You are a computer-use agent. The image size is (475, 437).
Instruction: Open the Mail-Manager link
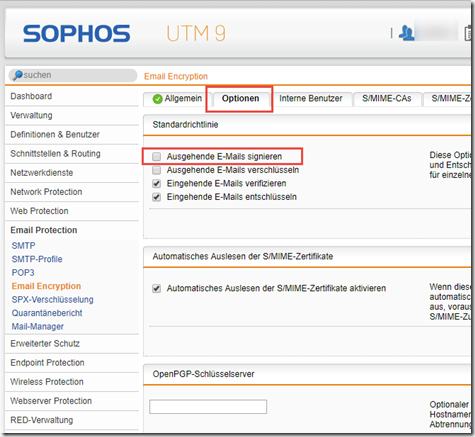point(38,327)
